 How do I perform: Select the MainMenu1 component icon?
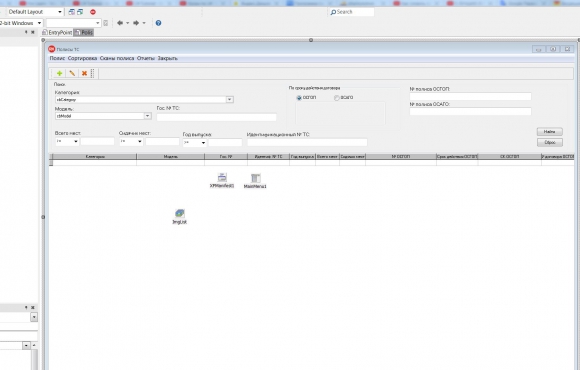coord(256,178)
